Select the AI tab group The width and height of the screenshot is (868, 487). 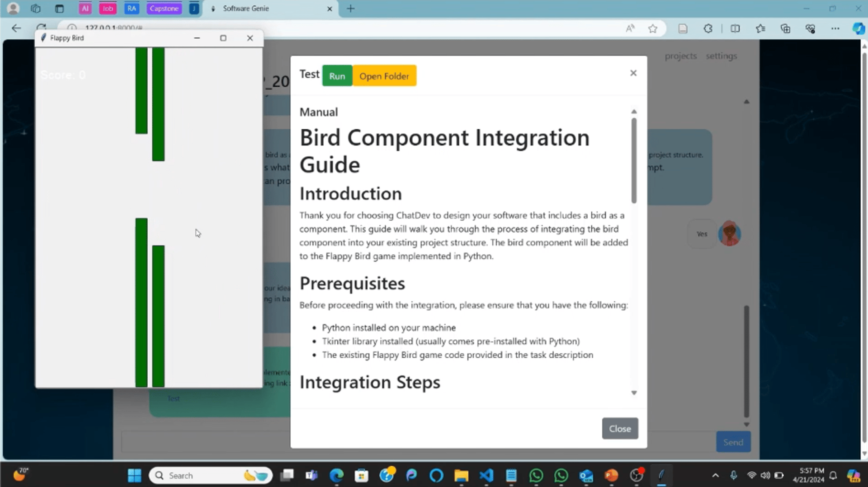85,9
